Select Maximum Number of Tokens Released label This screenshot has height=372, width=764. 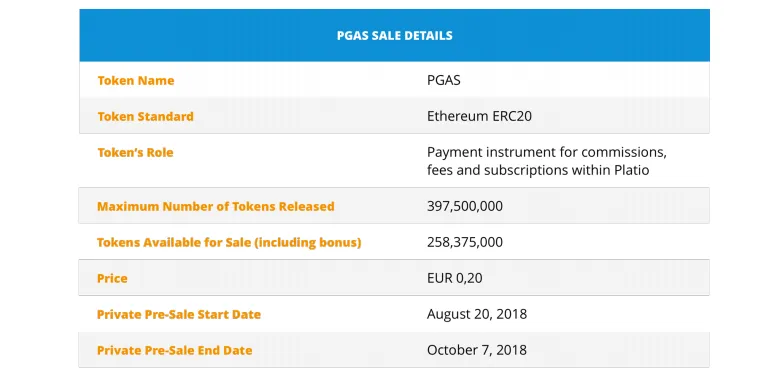[x=215, y=206]
